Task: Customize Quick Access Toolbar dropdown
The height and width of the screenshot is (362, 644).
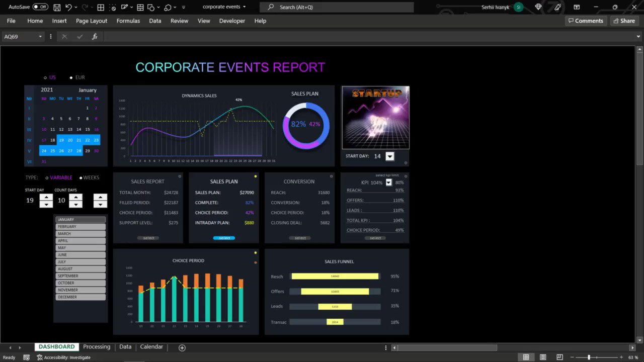Action: click(x=184, y=7)
